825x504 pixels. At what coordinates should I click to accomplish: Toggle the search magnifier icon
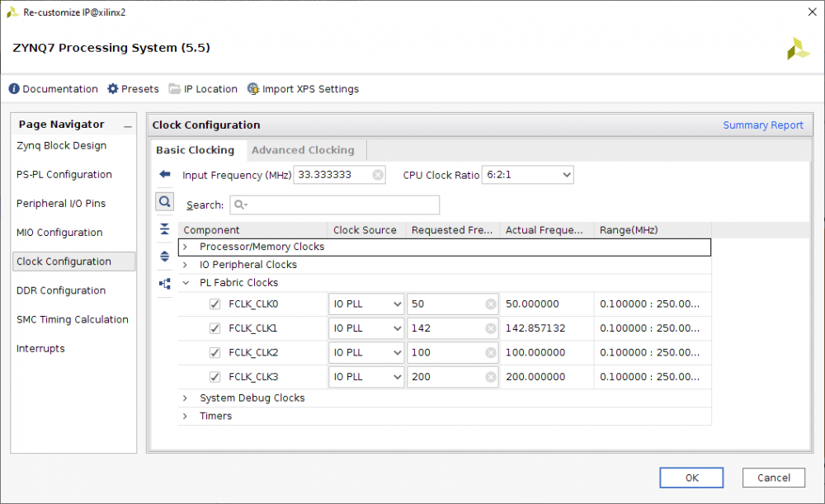click(x=165, y=202)
